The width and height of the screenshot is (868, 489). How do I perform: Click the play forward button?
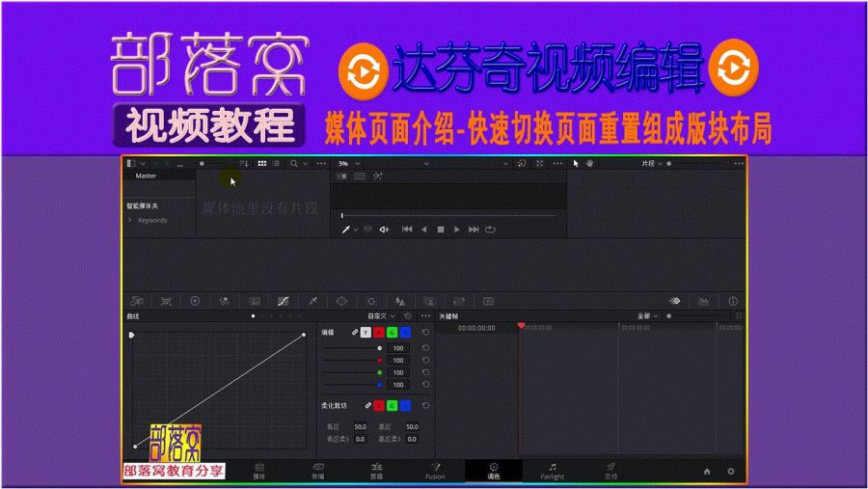coord(457,230)
